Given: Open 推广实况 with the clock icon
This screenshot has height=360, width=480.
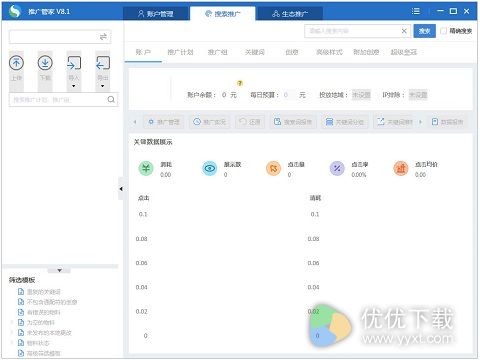Looking at the screenshot, I should point(209,122).
